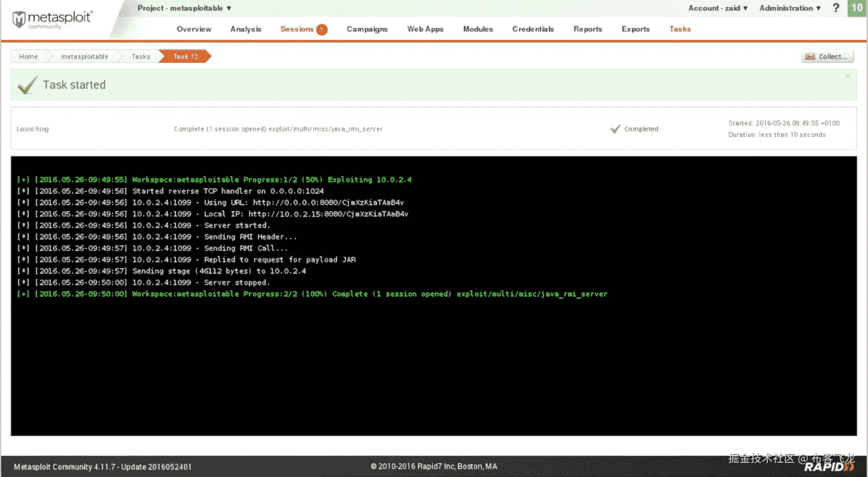Click the Rapid7 logo in footer

pyautogui.click(x=829, y=467)
